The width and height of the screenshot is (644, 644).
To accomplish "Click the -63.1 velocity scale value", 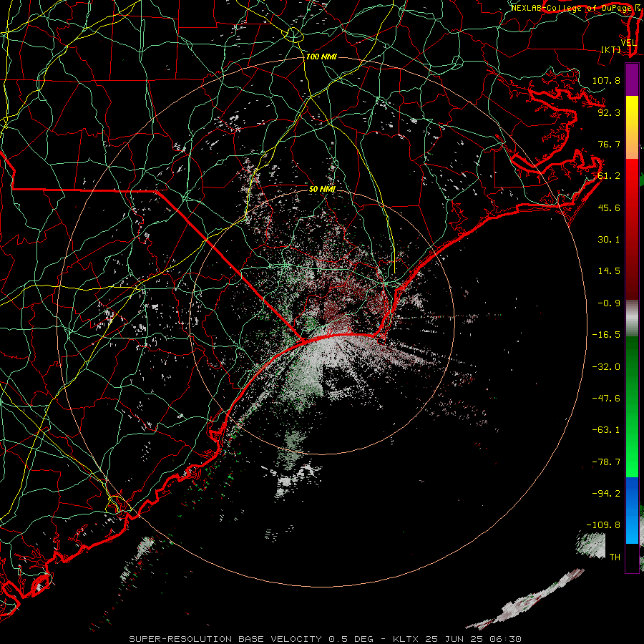I will [x=606, y=430].
